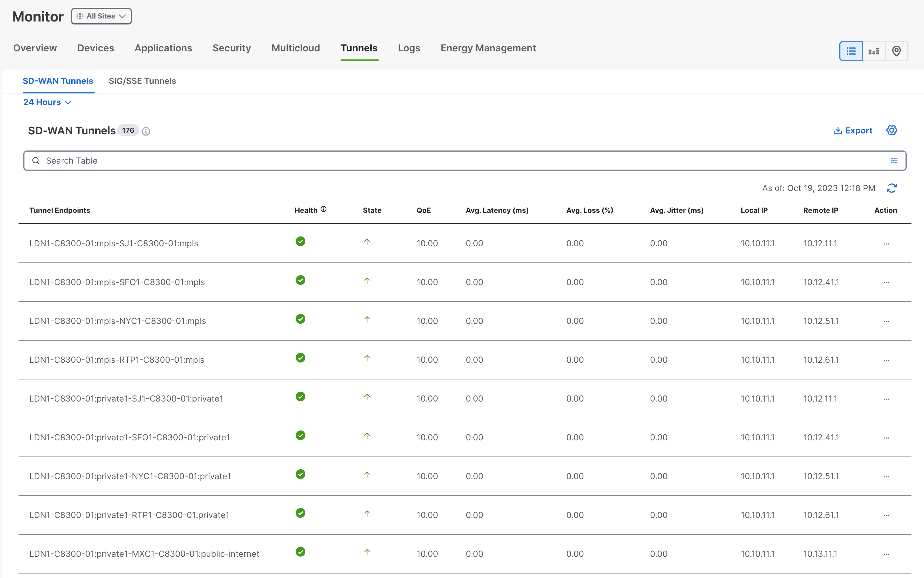The image size is (924, 578).
Task: Open the Energy Management tab
Action: (488, 48)
